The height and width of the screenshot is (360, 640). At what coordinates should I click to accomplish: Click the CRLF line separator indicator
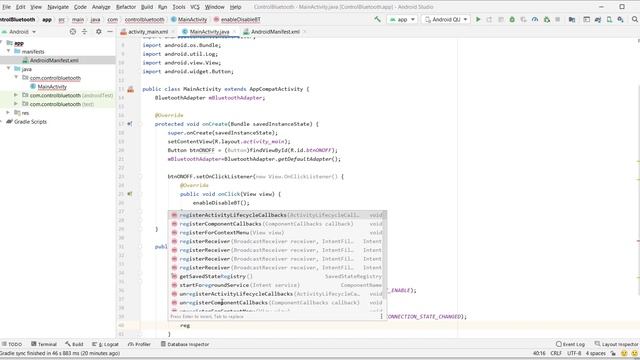[x=556, y=353]
